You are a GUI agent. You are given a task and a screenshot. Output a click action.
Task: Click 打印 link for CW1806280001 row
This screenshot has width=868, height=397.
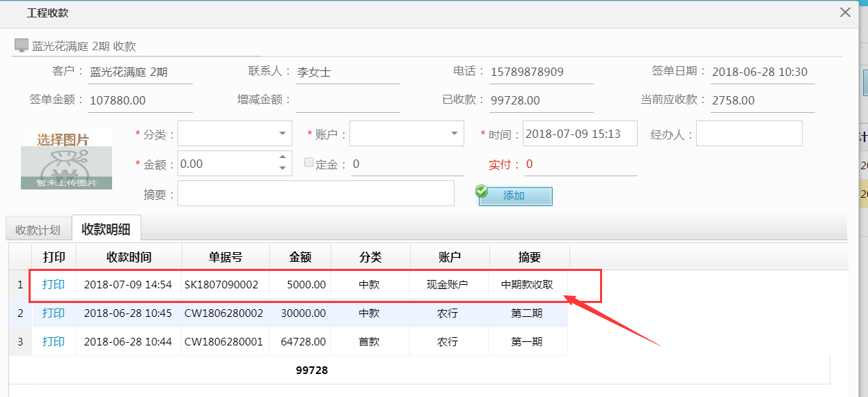(x=54, y=342)
